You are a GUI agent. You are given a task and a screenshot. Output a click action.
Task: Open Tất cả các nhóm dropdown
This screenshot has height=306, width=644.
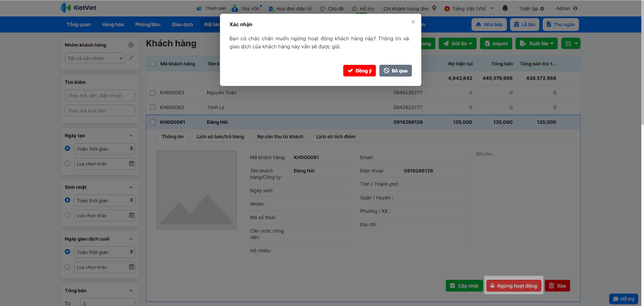point(95,58)
